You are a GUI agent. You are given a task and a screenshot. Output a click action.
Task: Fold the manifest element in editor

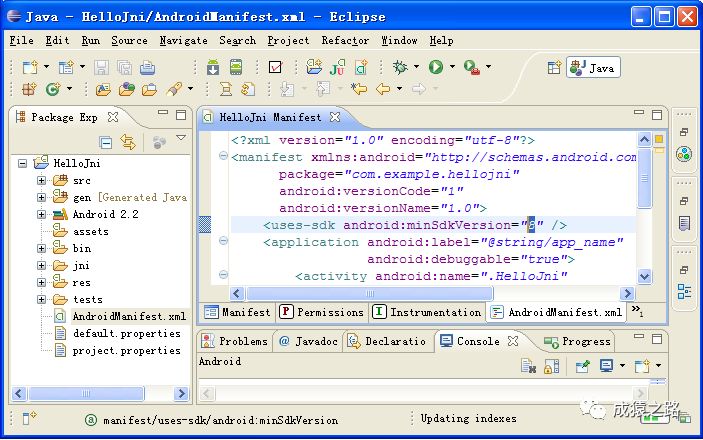tap(223, 156)
